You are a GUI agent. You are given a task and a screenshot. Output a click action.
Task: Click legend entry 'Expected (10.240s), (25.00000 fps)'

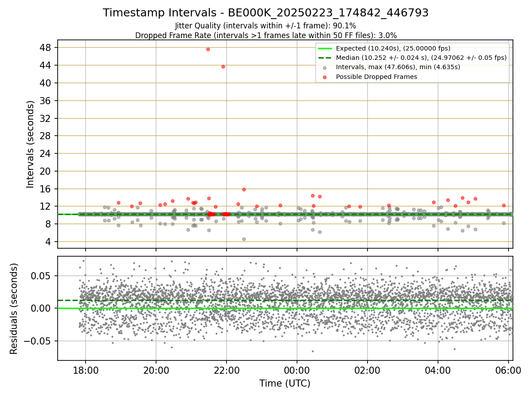tap(393, 48)
